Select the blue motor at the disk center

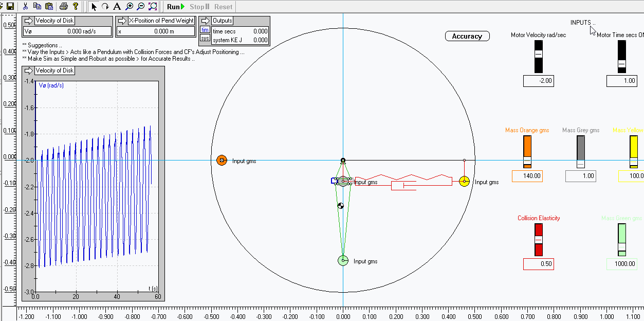tap(334, 181)
